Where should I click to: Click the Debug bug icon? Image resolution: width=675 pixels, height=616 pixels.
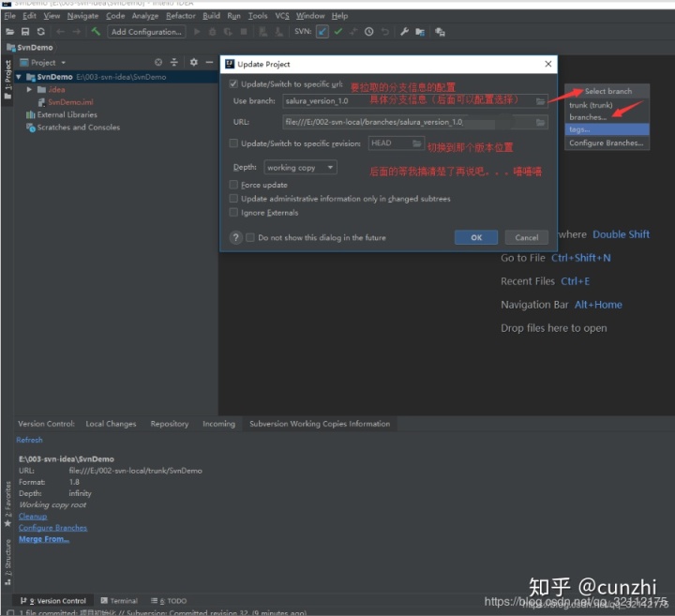(x=212, y=32)
